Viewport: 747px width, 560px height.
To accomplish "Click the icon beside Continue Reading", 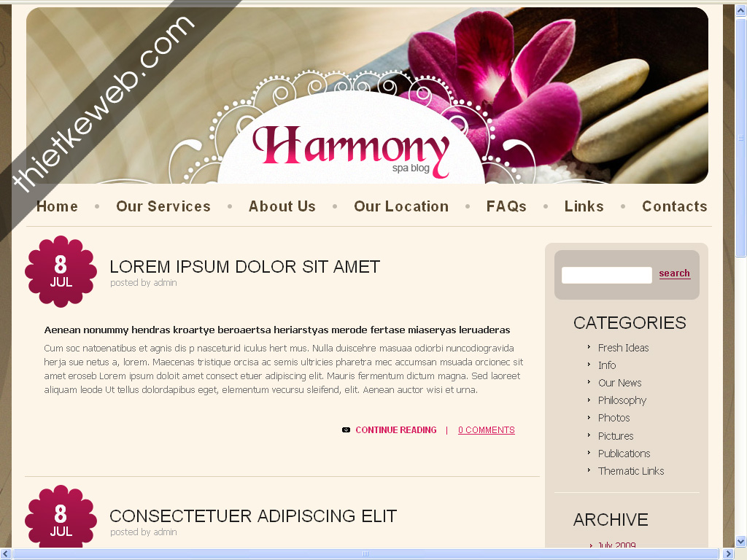I will [346, 430].
